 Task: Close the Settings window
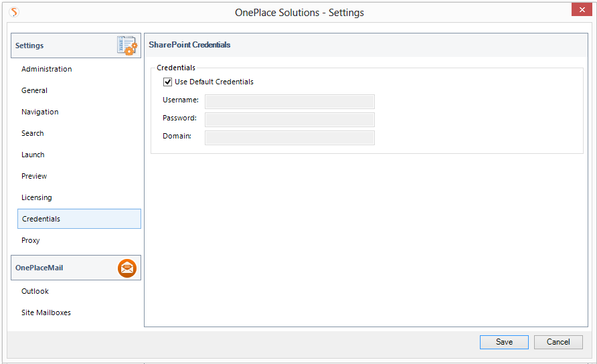[x=580, y=11]
